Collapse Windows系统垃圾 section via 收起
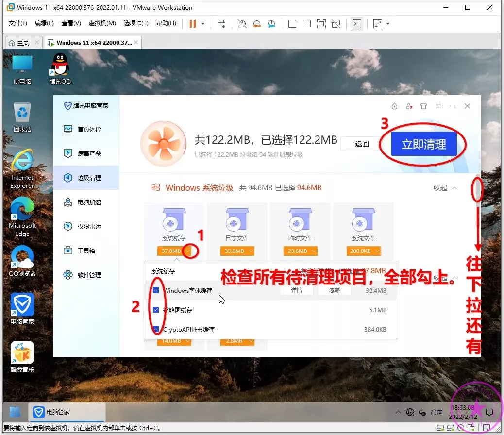The width and height of the screenshot is (504, 435). coord(445,188)
